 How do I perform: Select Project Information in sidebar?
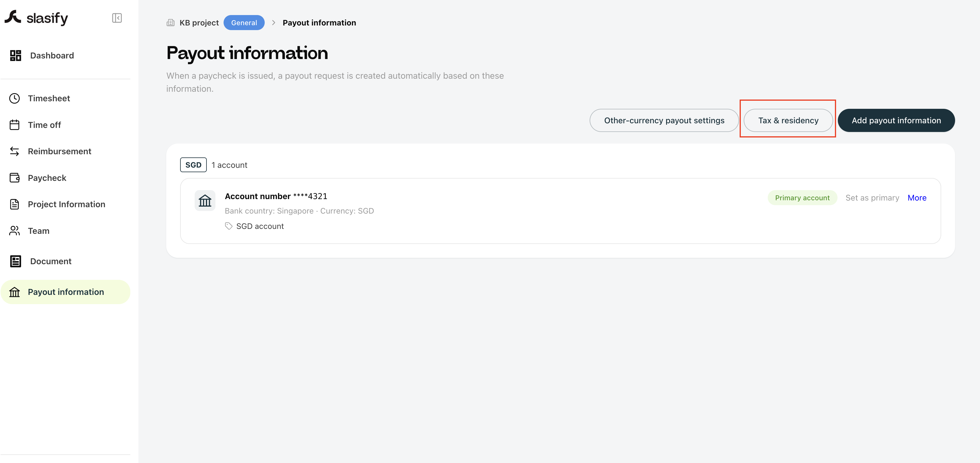[65, 204]
